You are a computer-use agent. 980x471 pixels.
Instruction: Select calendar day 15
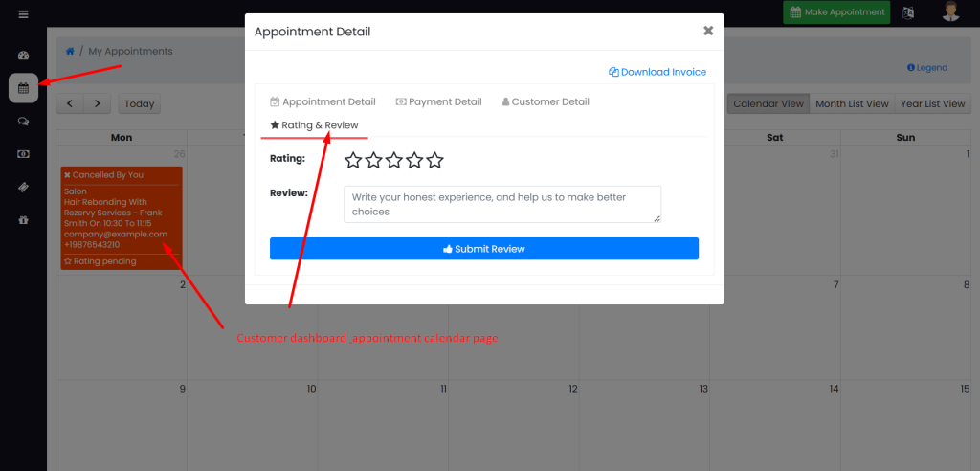point(965,389)
